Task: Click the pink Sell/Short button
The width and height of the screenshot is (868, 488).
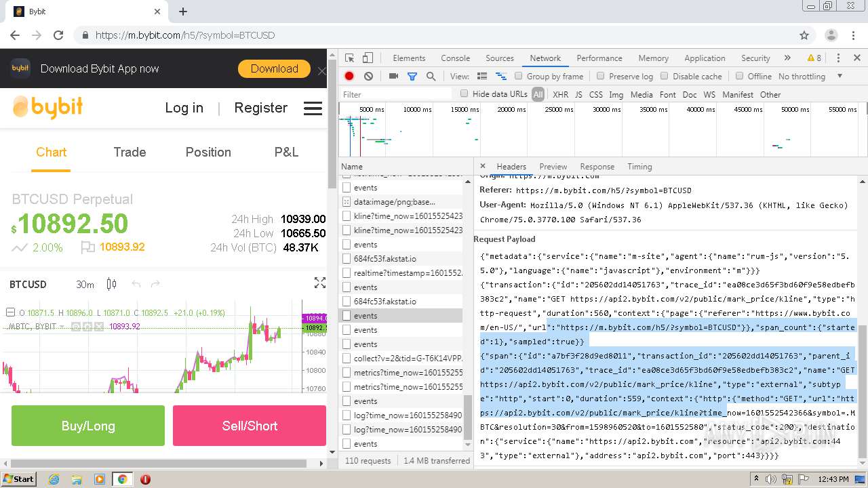Action: point(250,426)
